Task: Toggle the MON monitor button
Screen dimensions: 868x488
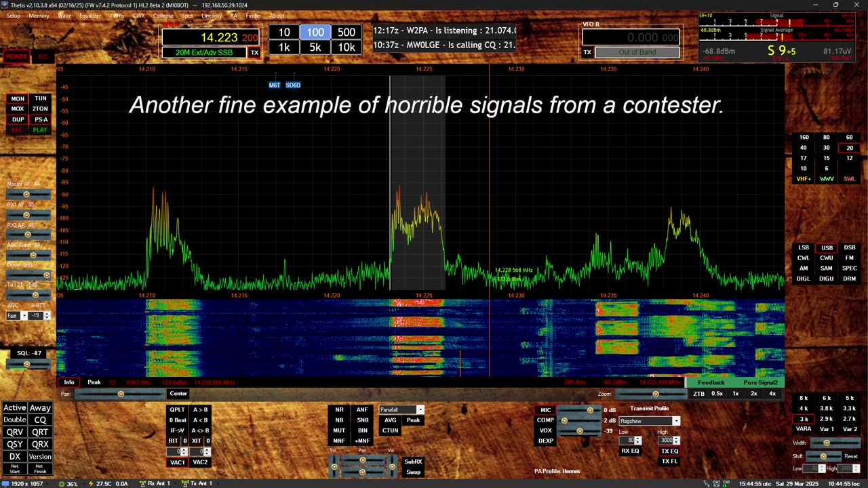Action: point(18,99)
